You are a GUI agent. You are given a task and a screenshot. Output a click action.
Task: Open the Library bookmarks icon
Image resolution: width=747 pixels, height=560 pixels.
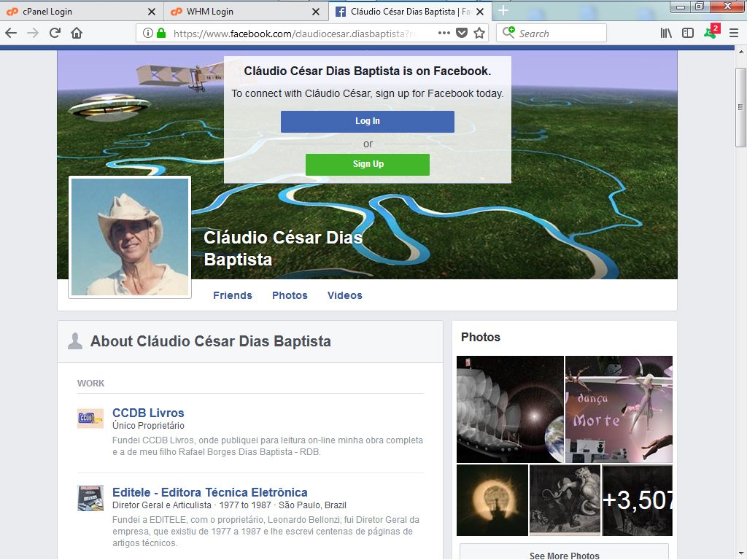(666, 33)
